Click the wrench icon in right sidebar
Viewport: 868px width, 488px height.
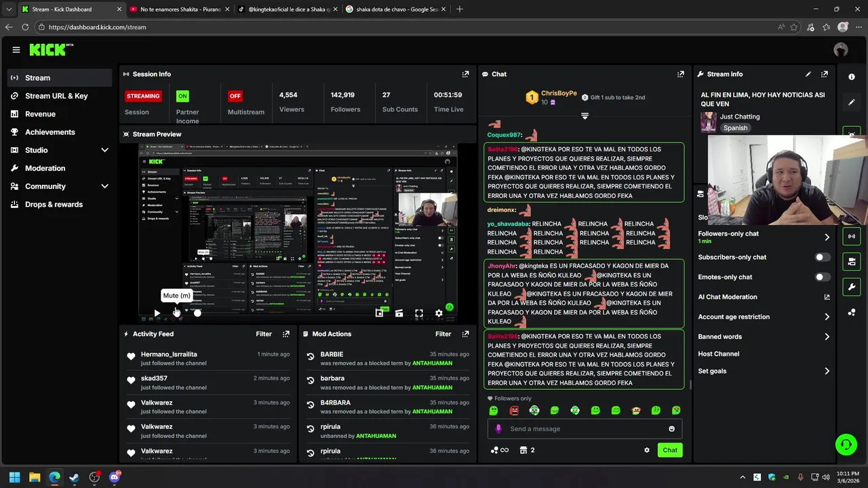[852, 287]
